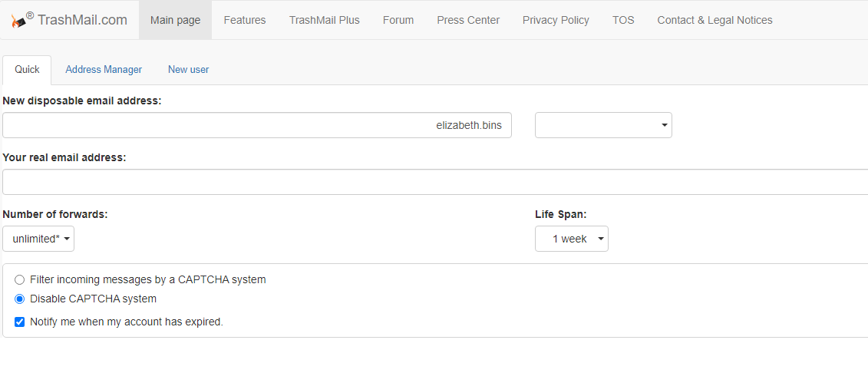
Task: Open the Life Span dropdown
Action: pos(571,239)
